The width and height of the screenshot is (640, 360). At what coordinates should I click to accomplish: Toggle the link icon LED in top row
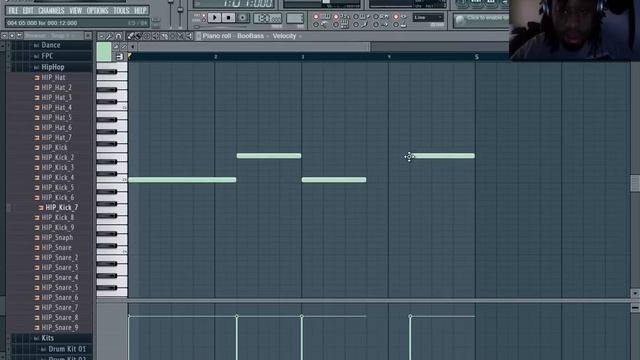click(376, 17)
